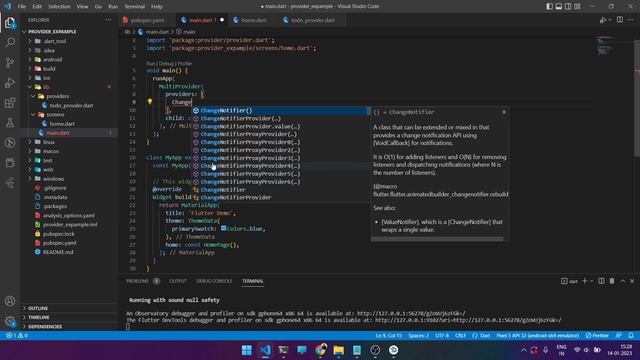Open the Testing flask view
This screenshot has height=360, width=640.
pyautogui.click(x=10, y=122)
